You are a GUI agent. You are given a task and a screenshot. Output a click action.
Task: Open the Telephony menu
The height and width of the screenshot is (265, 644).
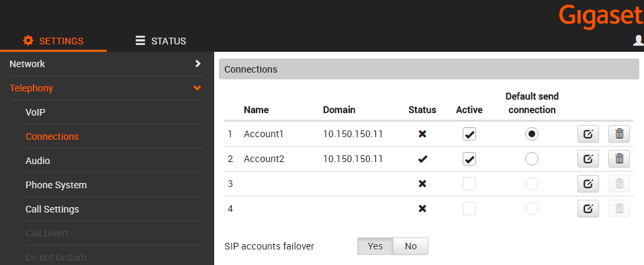[107, 88]
